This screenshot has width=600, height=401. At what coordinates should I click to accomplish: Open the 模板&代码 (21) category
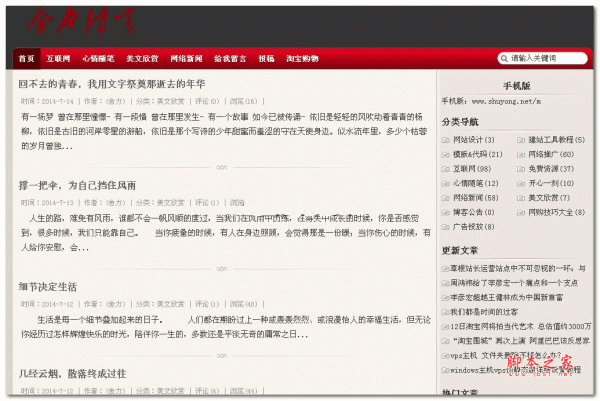pyautogui.click(x=478, y=155)
